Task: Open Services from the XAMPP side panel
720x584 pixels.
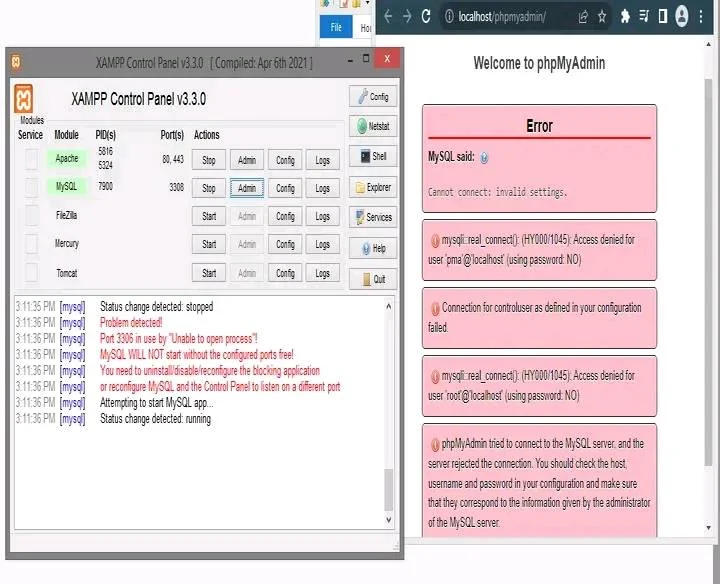Action: tap(373, 217)
